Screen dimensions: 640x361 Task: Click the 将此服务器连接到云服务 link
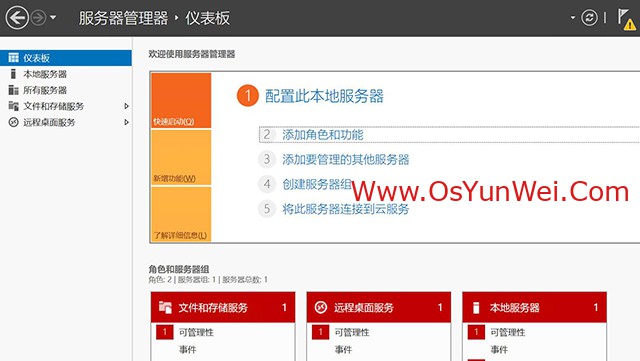[345, 209]
